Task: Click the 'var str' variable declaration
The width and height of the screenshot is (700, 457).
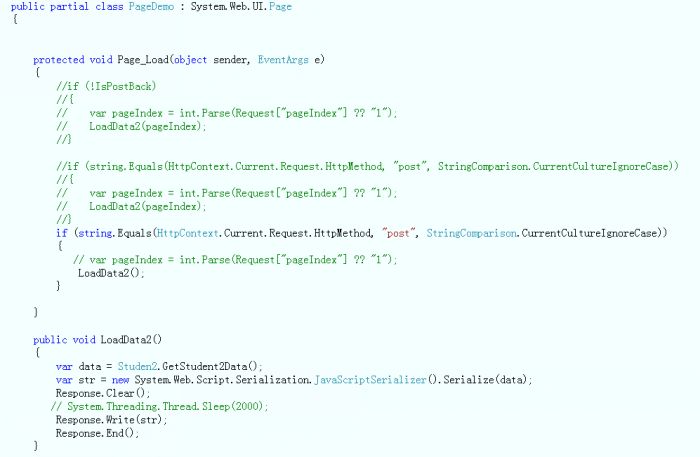Action: 75,379
